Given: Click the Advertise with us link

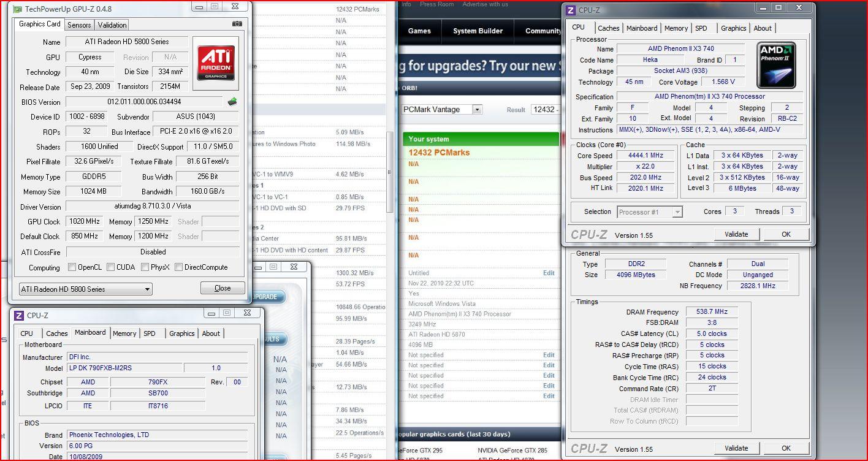Looking at the screenshot, I should 485,4.
